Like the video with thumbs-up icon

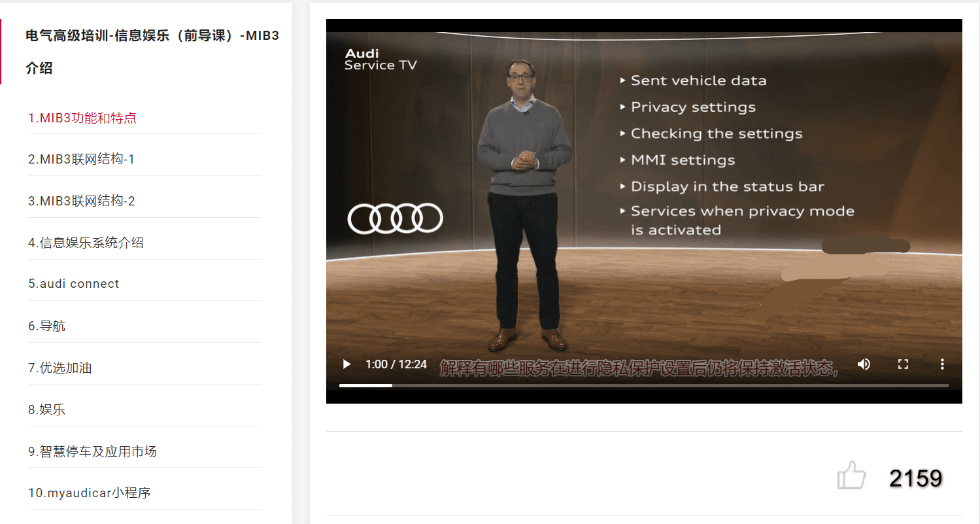851,476
